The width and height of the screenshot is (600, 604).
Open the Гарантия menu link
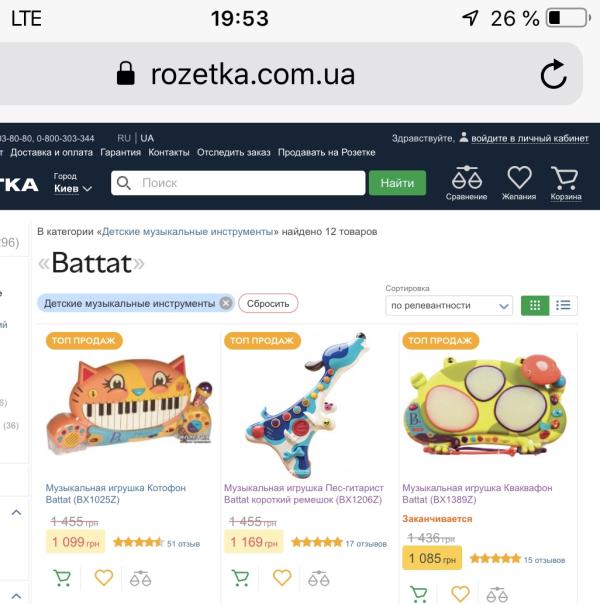[120, 152]
